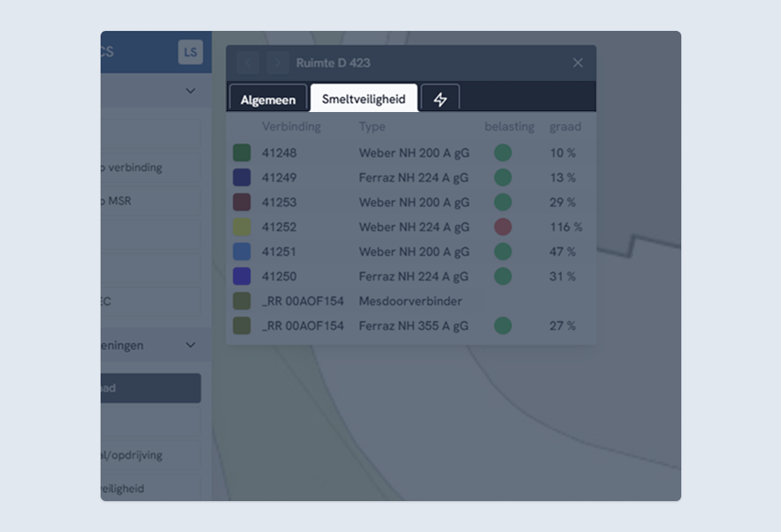Click the sidebar item ending in 'o MSR'
This screenshot has width=781, height=532.
click(150, 201)
